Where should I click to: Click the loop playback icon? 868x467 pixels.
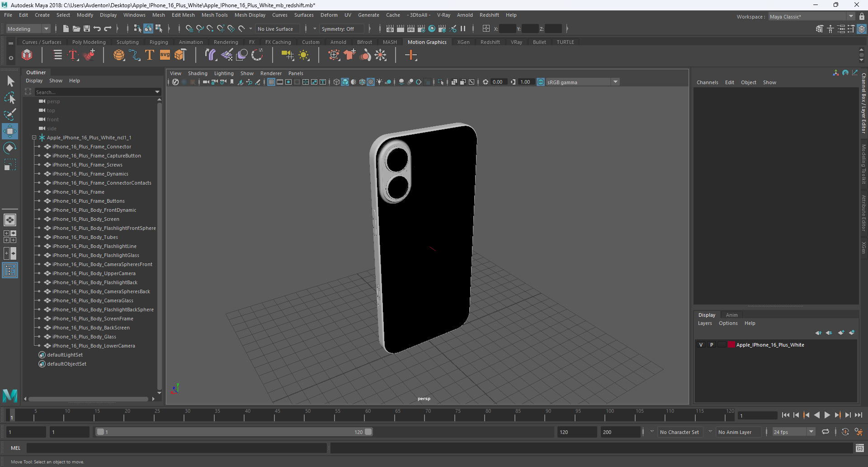[x=826, y=432]
